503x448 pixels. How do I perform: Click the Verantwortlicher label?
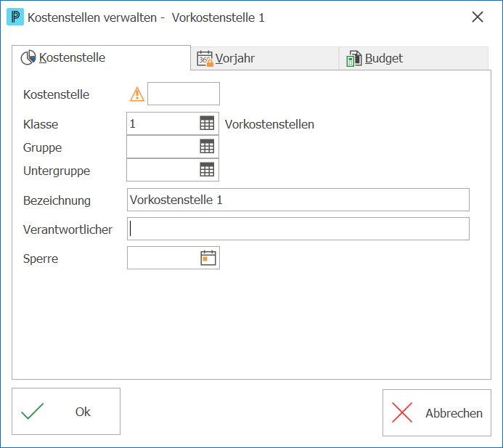68,229
